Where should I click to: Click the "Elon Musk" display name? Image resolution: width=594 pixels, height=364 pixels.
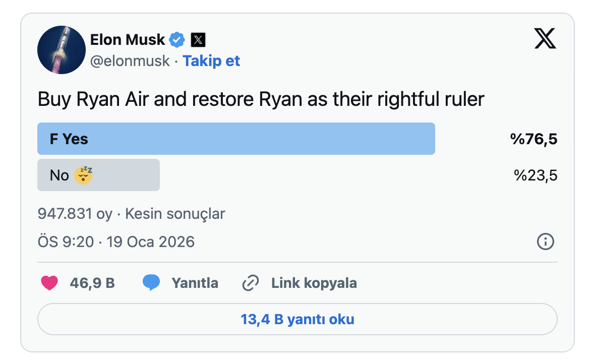(x=128, y=39)
